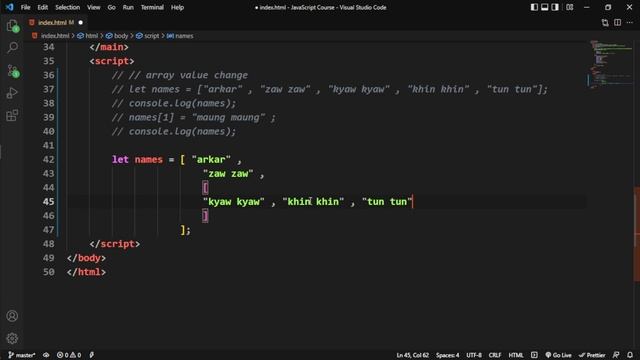
Task: Open Run and Debug view
Action: pyautogui.click(x=12, y=93)
